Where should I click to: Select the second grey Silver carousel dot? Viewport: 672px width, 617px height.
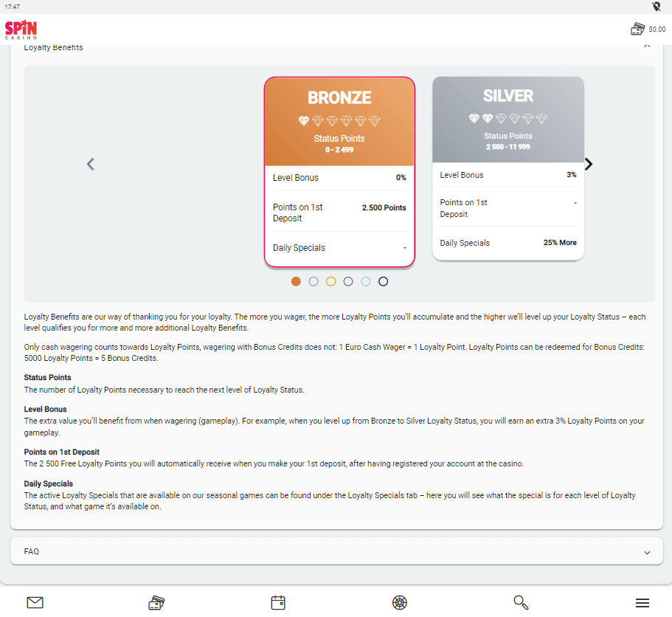coord(314,281)
